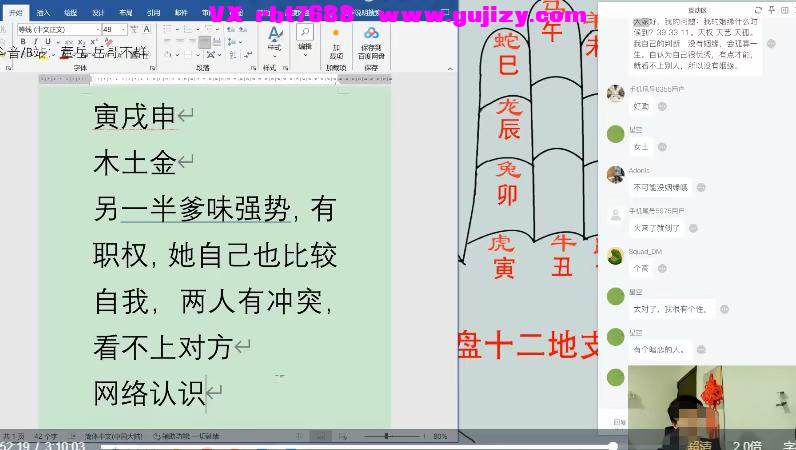Switch to the 插入 ribbon tab
This screenshot has width=796, height=450.
[43, 13]
